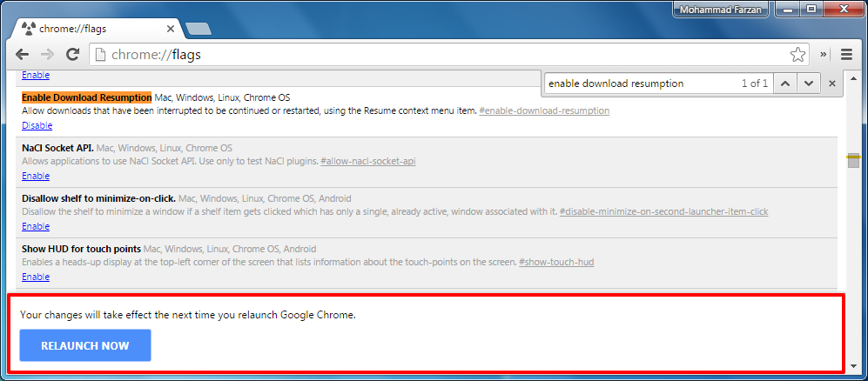Click the radiation favicon on the tab

27,29
